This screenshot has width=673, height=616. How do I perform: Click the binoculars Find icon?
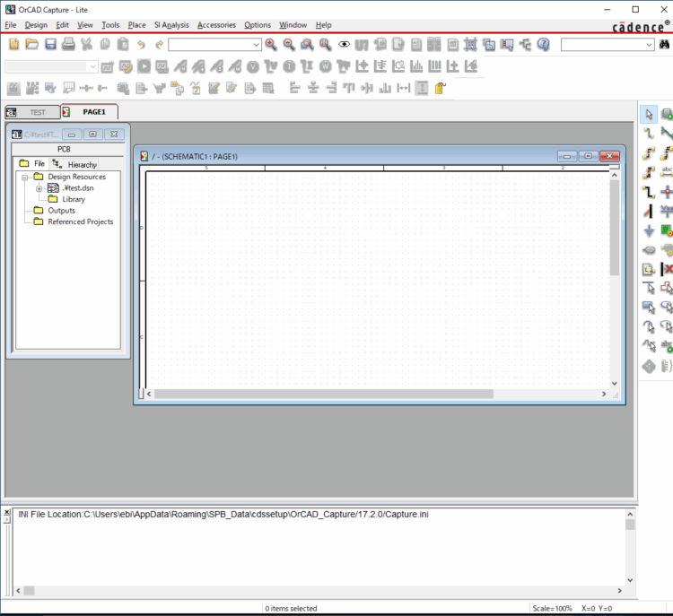pyautogui.click(x=664, y=44)
